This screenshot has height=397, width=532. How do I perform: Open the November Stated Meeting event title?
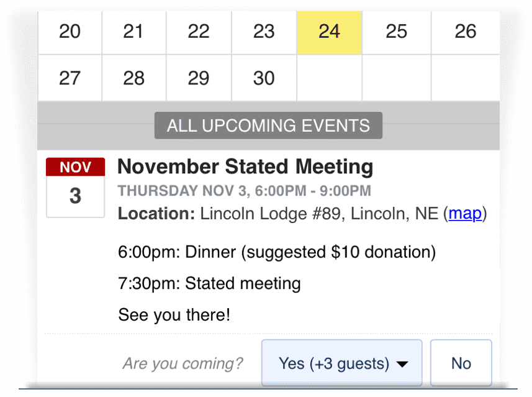(245, 167)
